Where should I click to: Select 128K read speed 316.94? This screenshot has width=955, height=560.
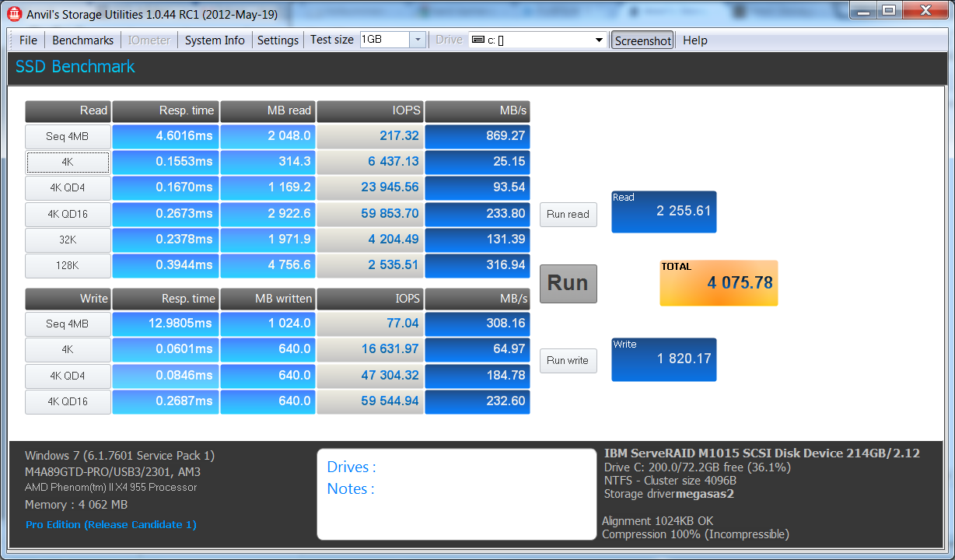[477, 265]
